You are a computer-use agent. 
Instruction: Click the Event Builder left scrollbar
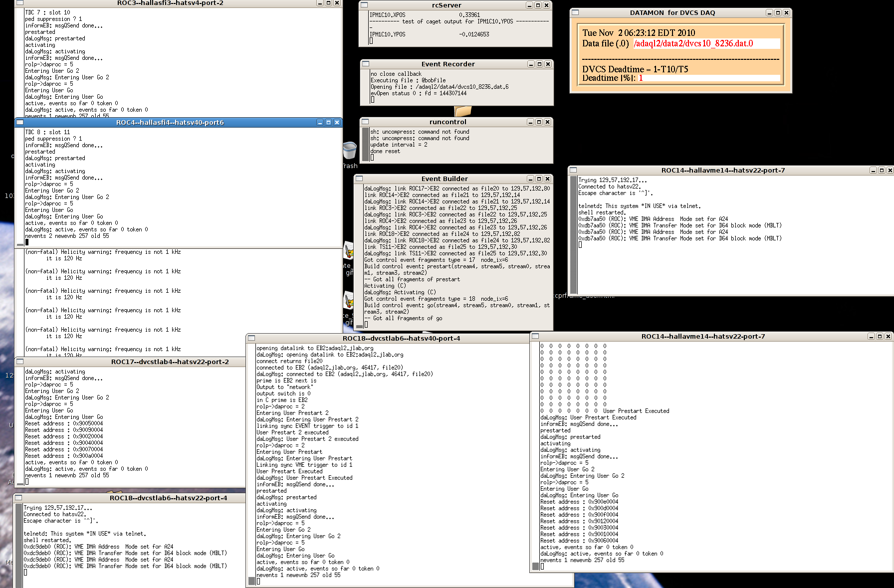tap(359, 257)
